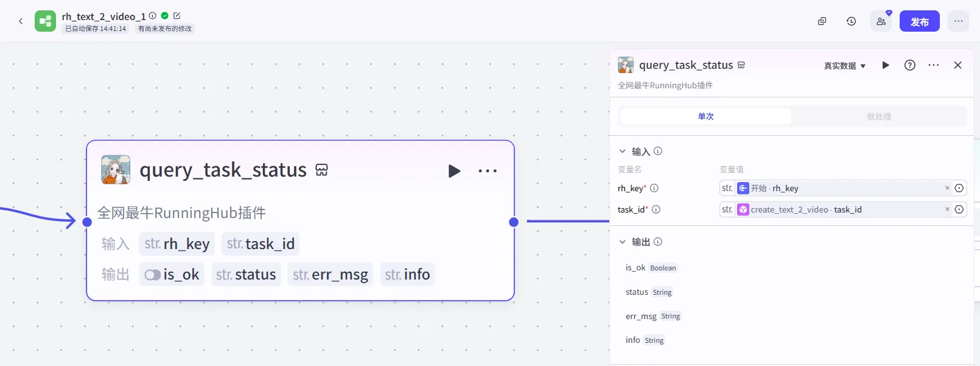The width and height of the screenshot is (980, 366).
Task: Click the node avatar on canvas
Action: pos(116,170)
